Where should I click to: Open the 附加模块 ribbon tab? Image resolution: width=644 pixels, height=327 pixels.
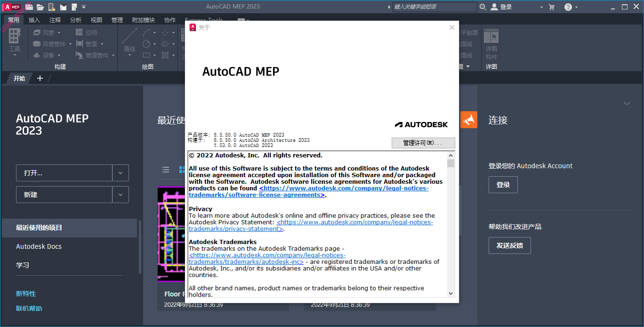coord(144,20)
